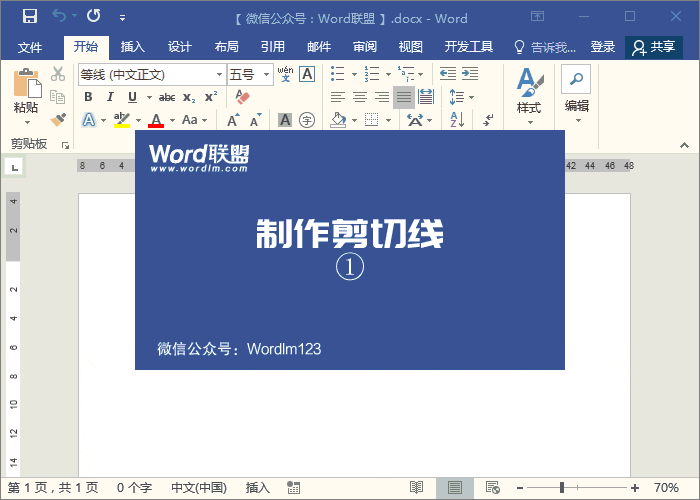The width and height of the screenshot is (700, 500).
Task: Click the Redo/Repeat icon
Action: click(94, 16)
